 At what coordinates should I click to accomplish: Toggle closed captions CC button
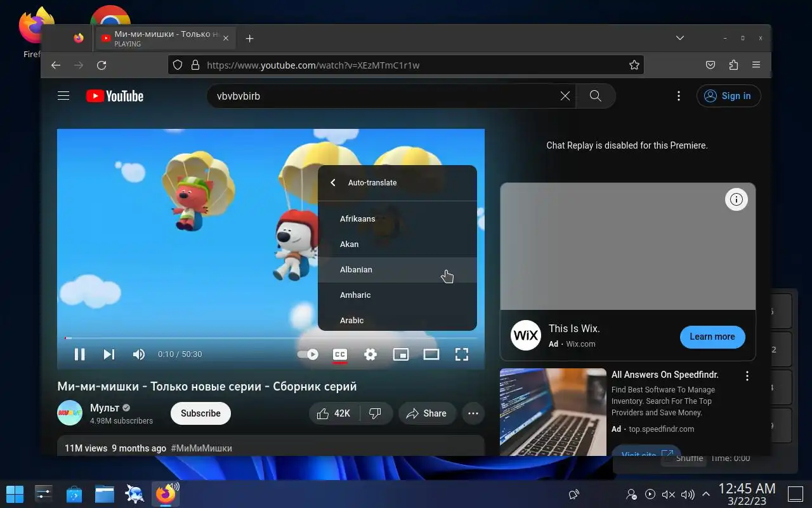(x=340, y=354)
